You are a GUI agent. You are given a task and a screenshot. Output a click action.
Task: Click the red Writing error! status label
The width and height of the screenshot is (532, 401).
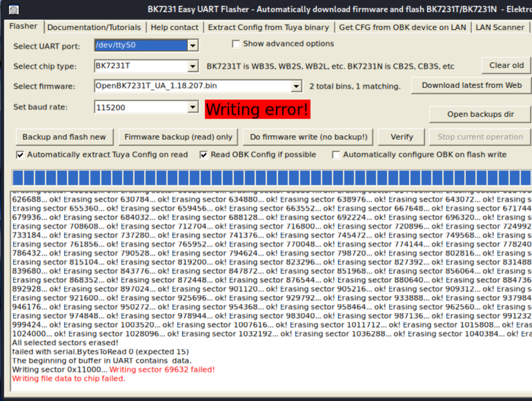point(257,110)
